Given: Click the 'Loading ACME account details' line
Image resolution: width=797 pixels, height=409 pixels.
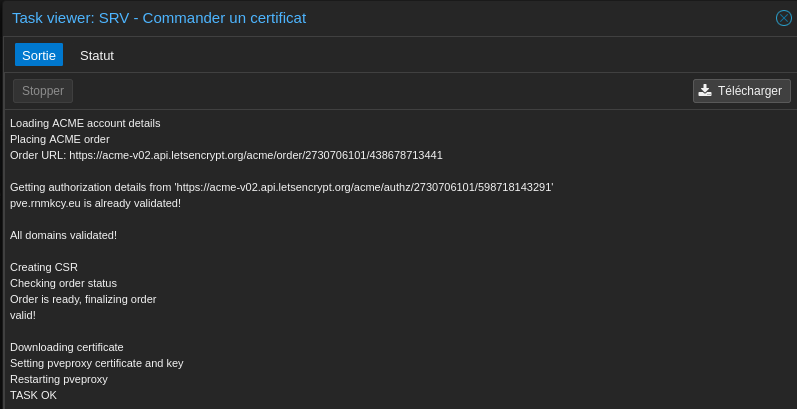Looking at the screenshot, I should (x=85, y=123).
